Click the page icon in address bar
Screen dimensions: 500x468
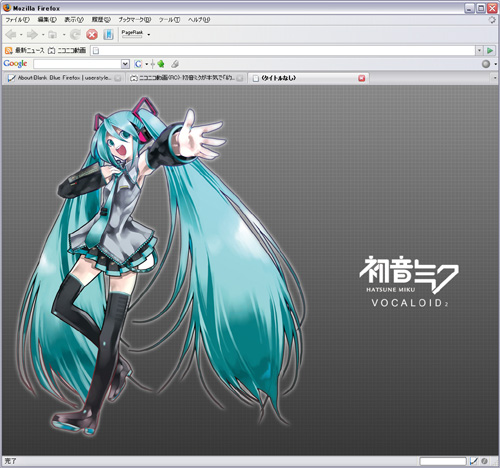(x=96, y=51)
